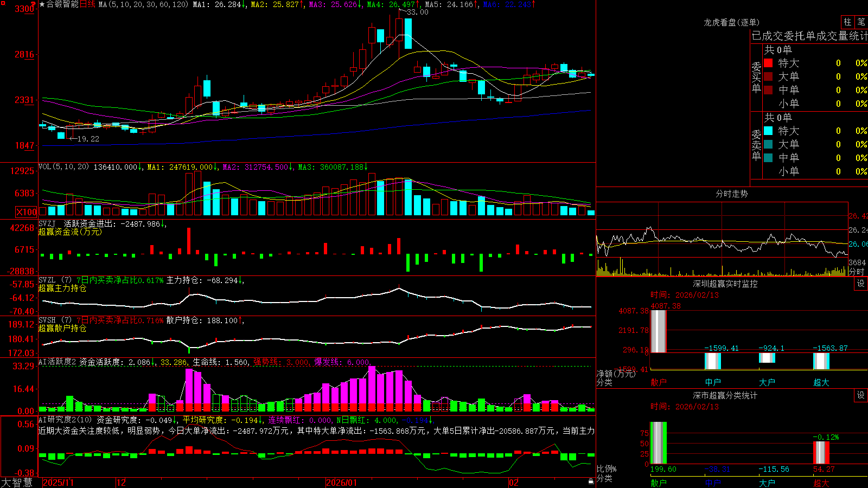Click red 特大 buy-order color swatch
Screen dimensions: 868x488
coord(768,63)
